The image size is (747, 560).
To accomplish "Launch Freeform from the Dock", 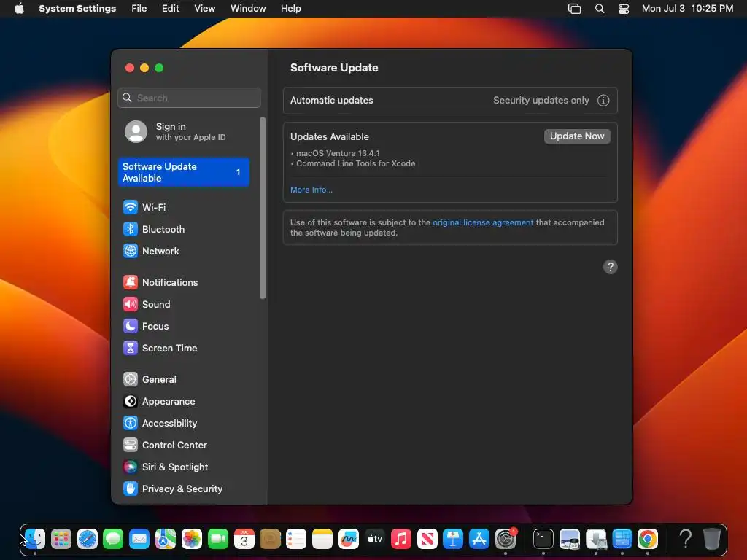I will tap(349, 539).
